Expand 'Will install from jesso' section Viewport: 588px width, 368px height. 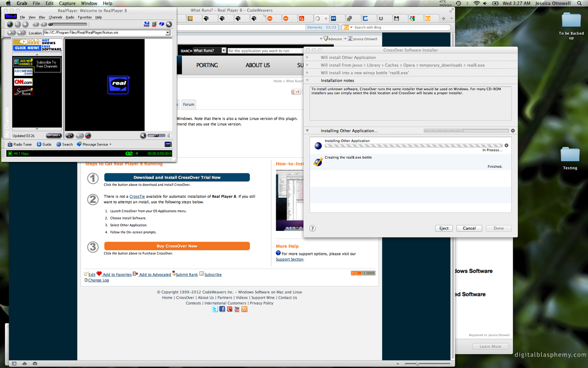tap(308, 65)
